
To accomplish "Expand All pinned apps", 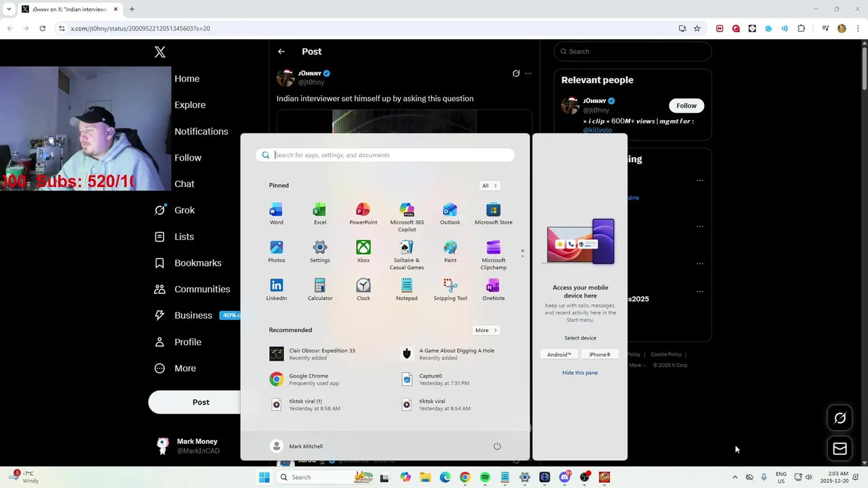I will pos(490,186).
